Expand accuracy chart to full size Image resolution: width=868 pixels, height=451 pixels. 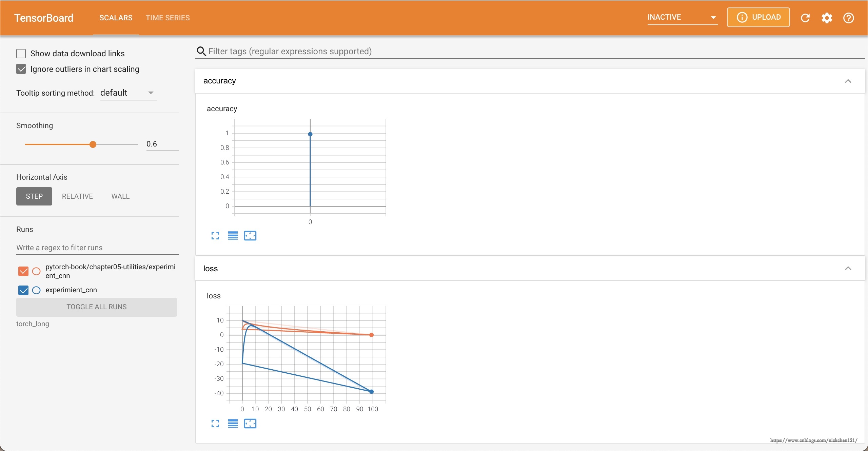point(215,236)
